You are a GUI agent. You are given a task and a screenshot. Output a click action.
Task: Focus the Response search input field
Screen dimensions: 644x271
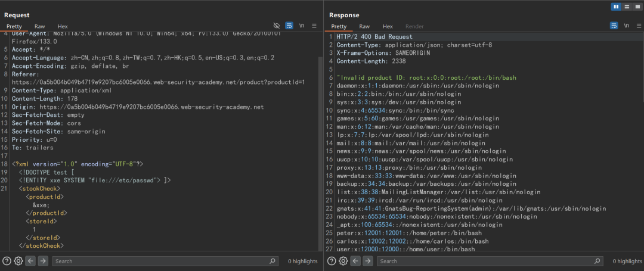click(x=490, y=261)
